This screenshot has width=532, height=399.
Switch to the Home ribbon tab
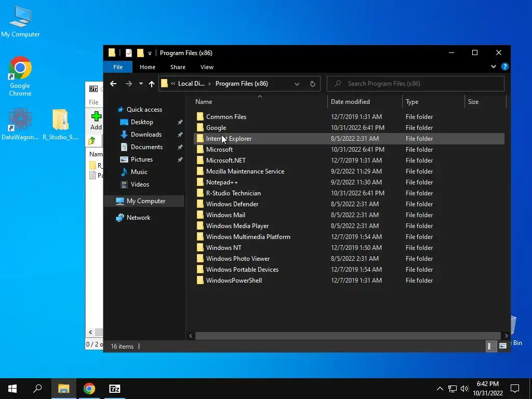click(x=147, y=67)
